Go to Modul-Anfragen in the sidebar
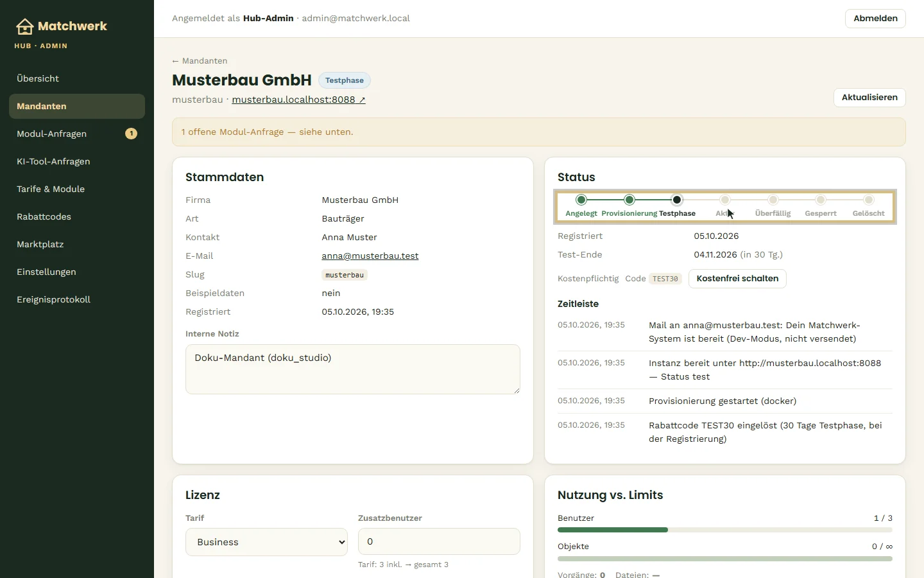 click(77, 134)
